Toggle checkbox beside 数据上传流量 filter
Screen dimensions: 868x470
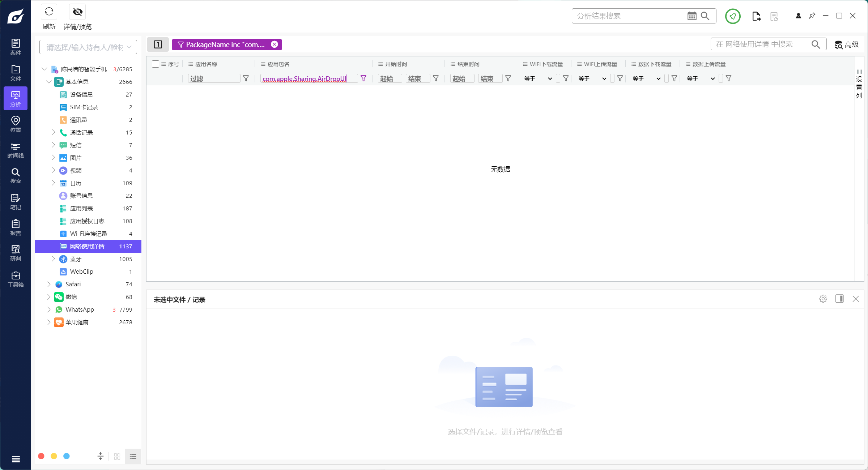pos(721,78)
